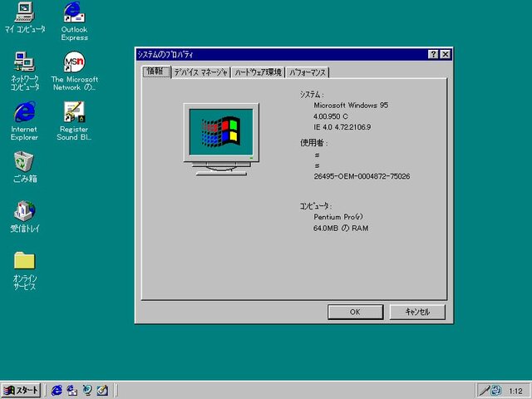Select the Network Computers desktop icon
Screen dimensions: 532x399
pyautogui.click(x=24, y=71)
